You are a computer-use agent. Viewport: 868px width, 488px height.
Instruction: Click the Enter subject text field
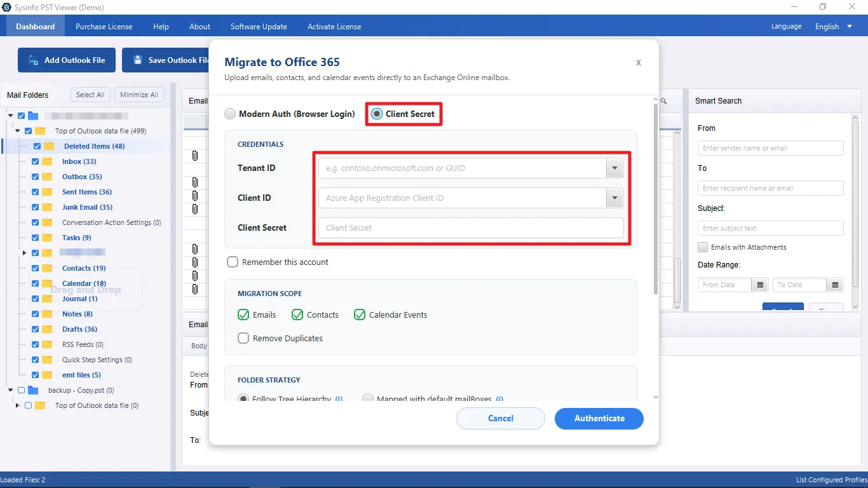click(x=771, y=228)
